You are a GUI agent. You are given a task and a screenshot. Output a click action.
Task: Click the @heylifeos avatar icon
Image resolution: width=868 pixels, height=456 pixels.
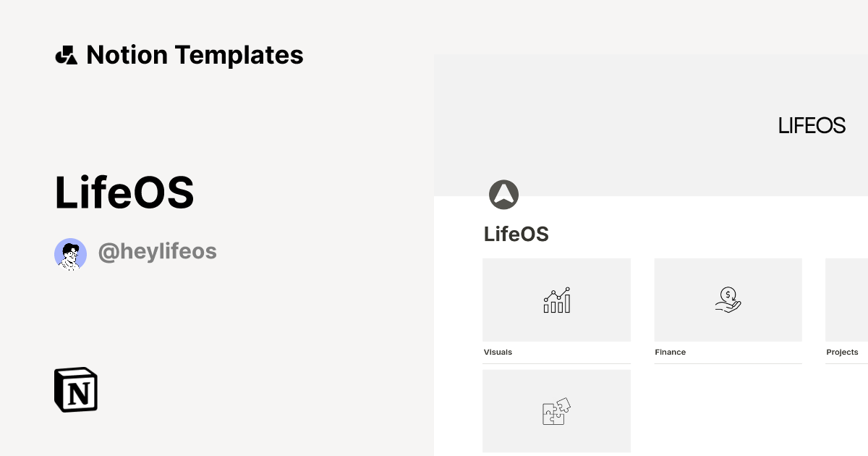click(x=70, y=253)
